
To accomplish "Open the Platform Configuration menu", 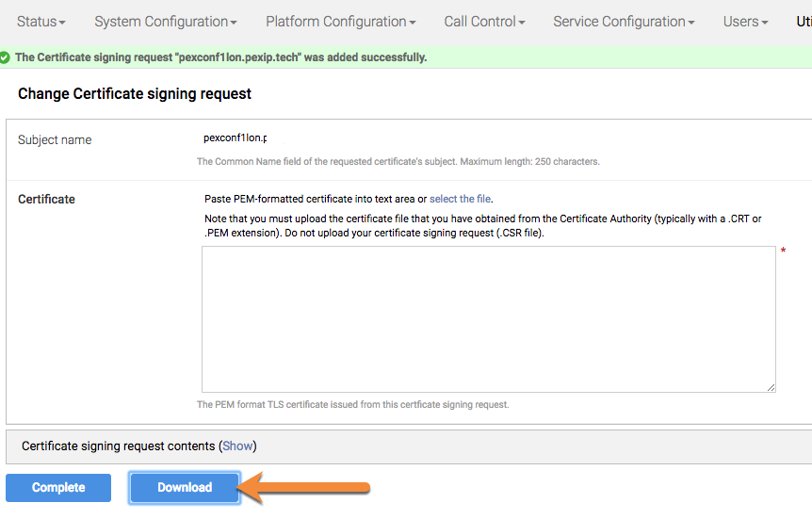I will click(x=340, y=22).
